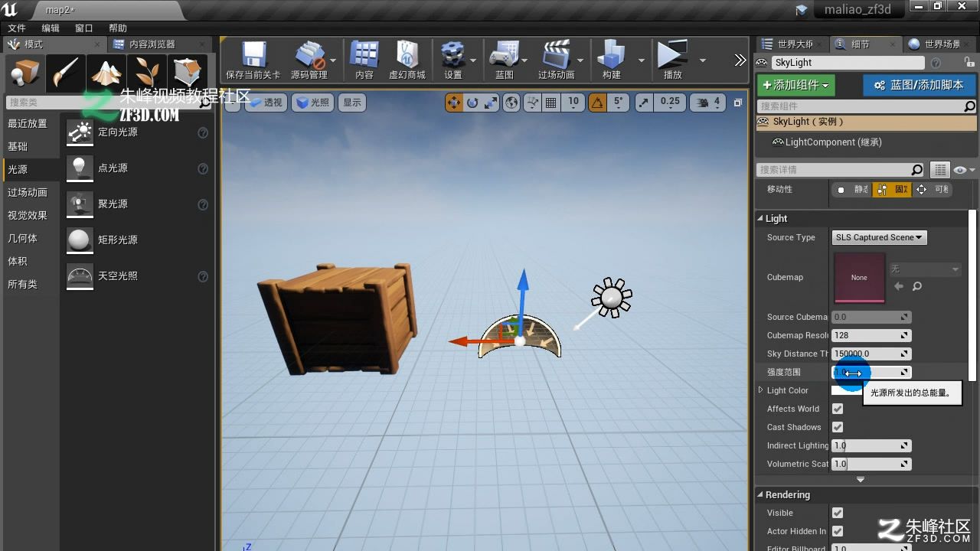Toggle surface snapping icon
Screen dimensions: 980x551
[531, 103]
